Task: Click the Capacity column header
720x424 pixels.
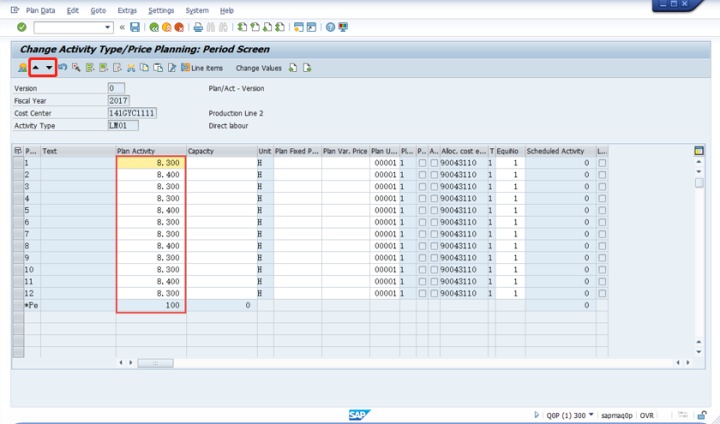Action: (222, 151)
